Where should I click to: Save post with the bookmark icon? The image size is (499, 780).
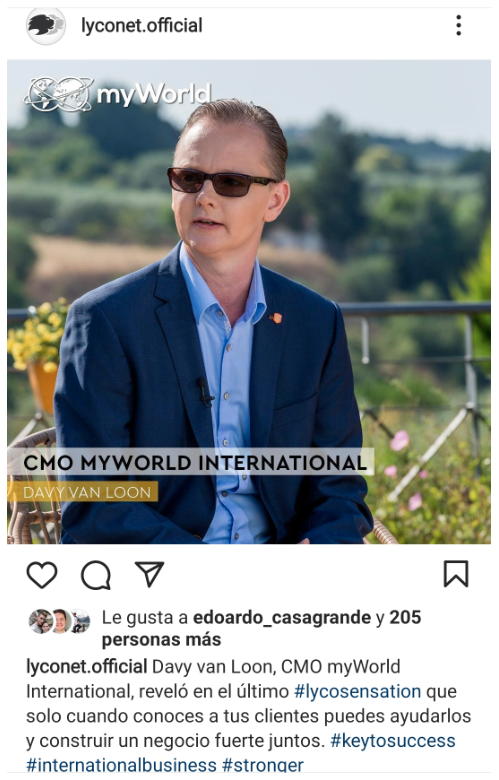456,574
